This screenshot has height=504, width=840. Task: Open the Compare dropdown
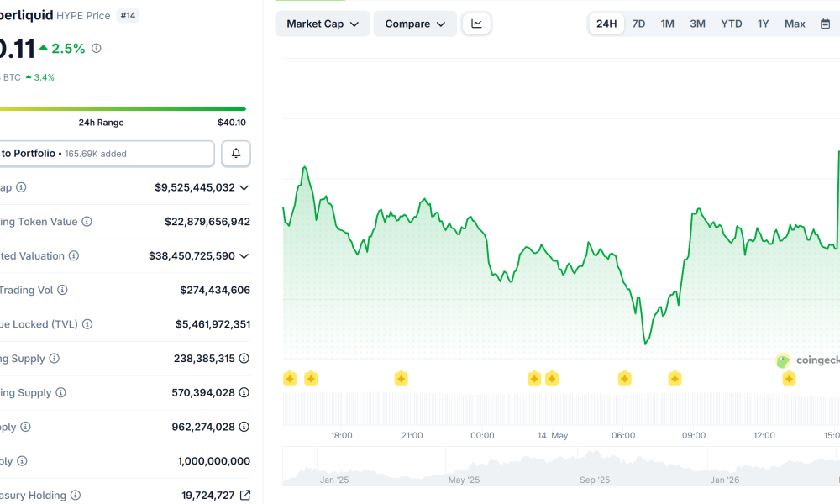[x=415, y=24]
